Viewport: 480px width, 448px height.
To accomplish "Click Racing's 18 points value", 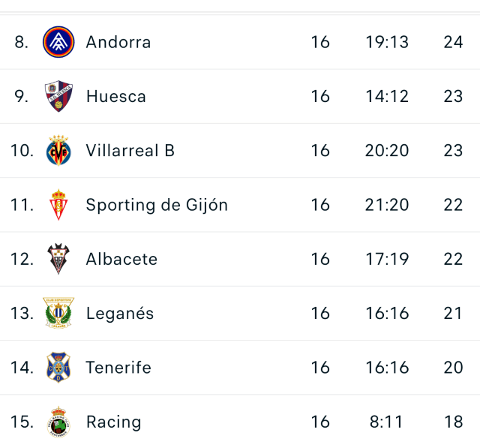I will coord(453,422).
